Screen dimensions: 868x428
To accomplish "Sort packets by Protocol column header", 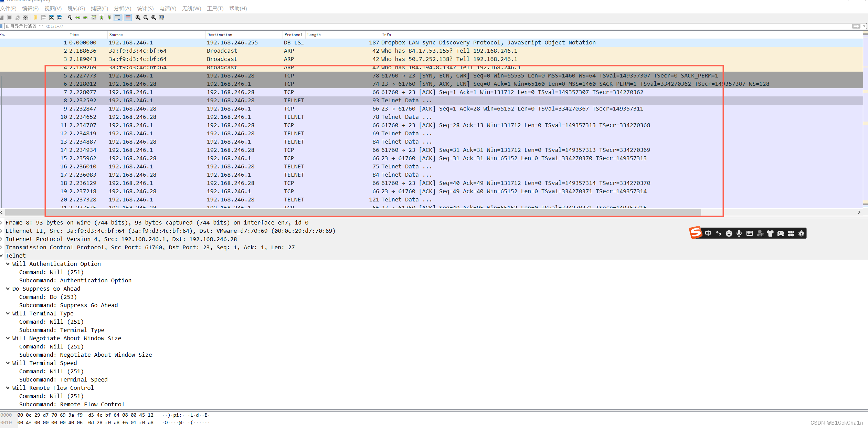I will pyautogui.click(x=293, y=35).
